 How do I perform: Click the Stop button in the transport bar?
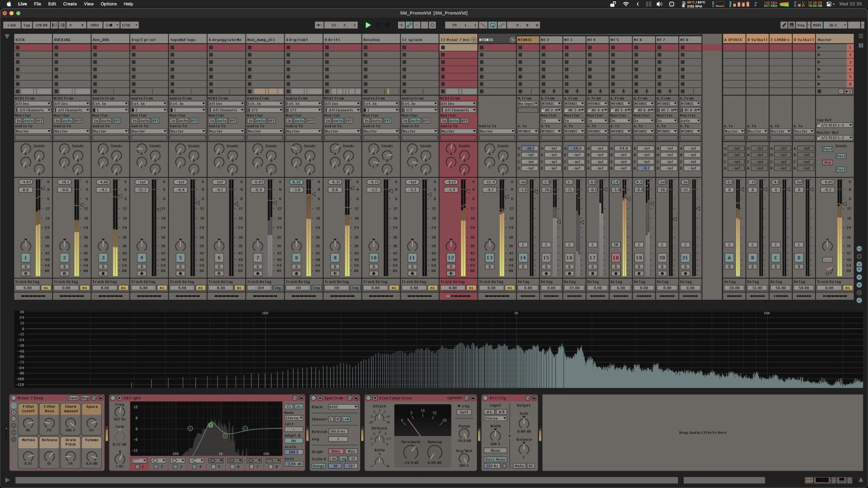pos(378,25)
